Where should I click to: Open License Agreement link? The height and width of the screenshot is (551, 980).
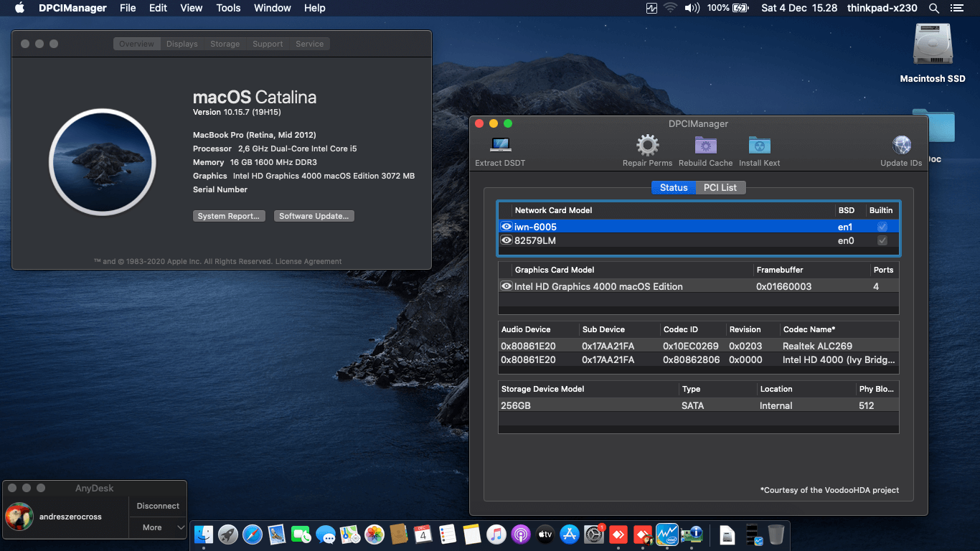tap(308, 261)
